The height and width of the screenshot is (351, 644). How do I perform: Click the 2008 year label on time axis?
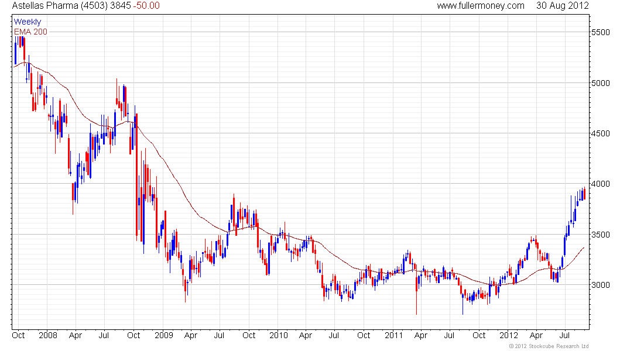[48, 335]
